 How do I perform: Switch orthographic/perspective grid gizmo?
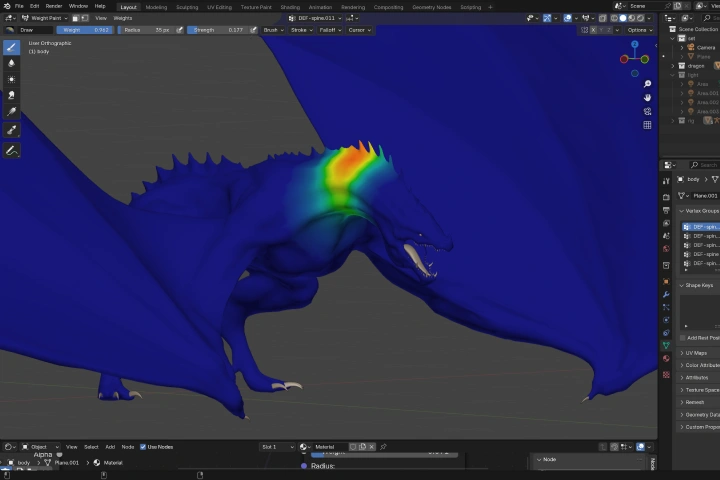(647, 125)
